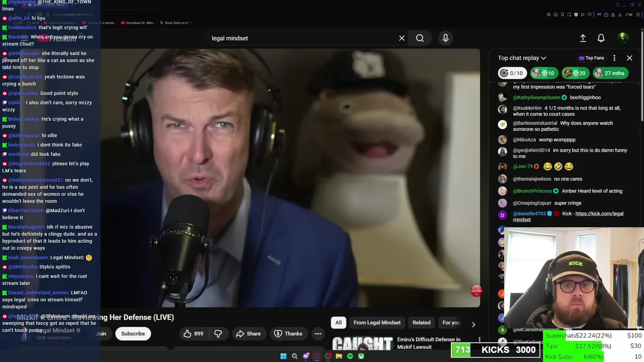The width and height of the screenshot is (644, 362).
Task: Send a Thanks to the creator
Action: point(288,334)
